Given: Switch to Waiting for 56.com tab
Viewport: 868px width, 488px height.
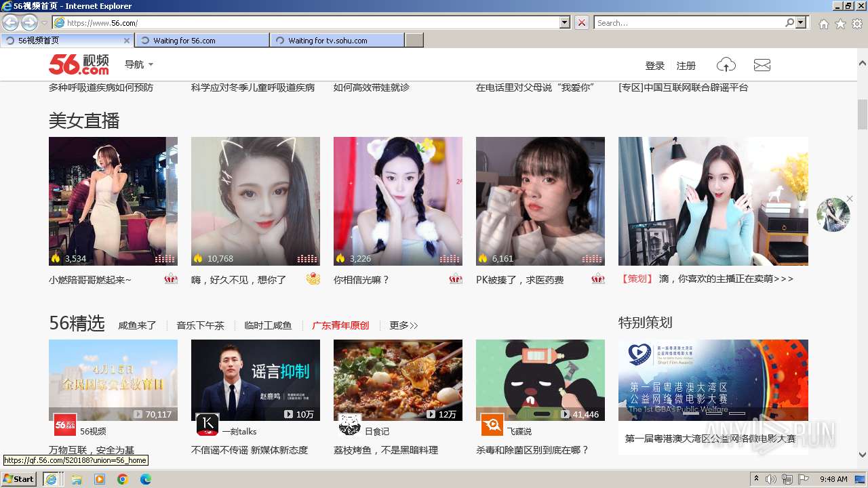Looking at the screenshot, I should pos(202,40).
